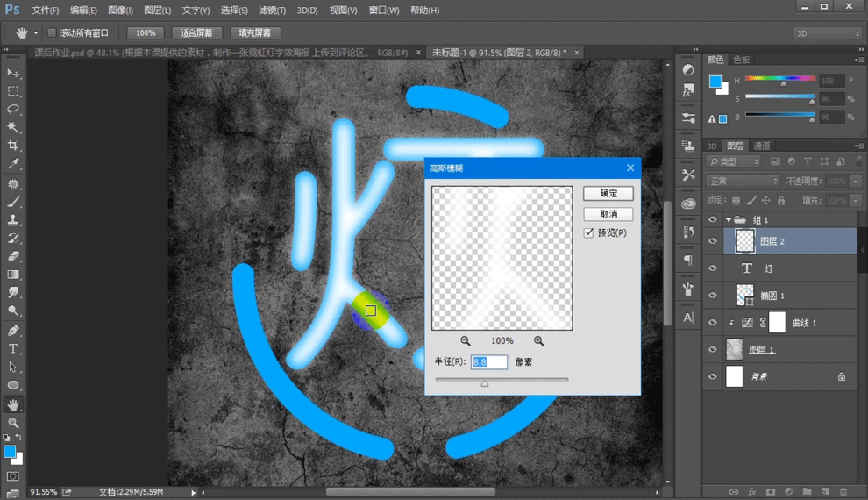
Task: Hide the 曲线 1 adjustment layer
Action: (x=713, y=323)
